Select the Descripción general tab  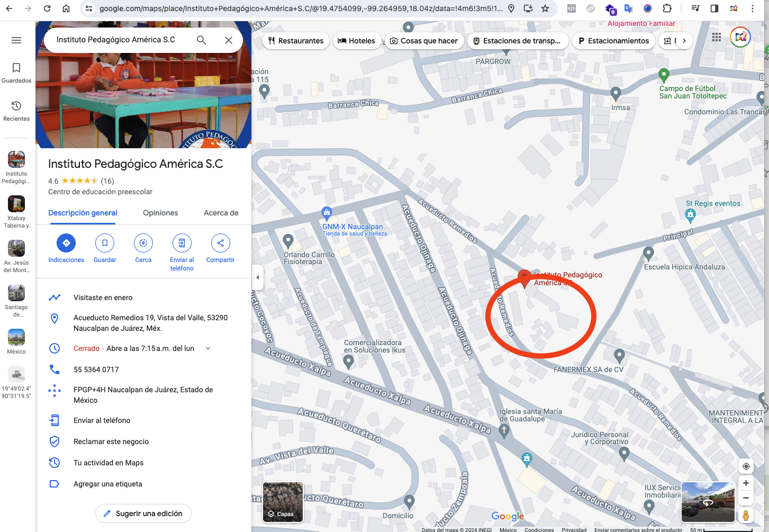(83, 213)
